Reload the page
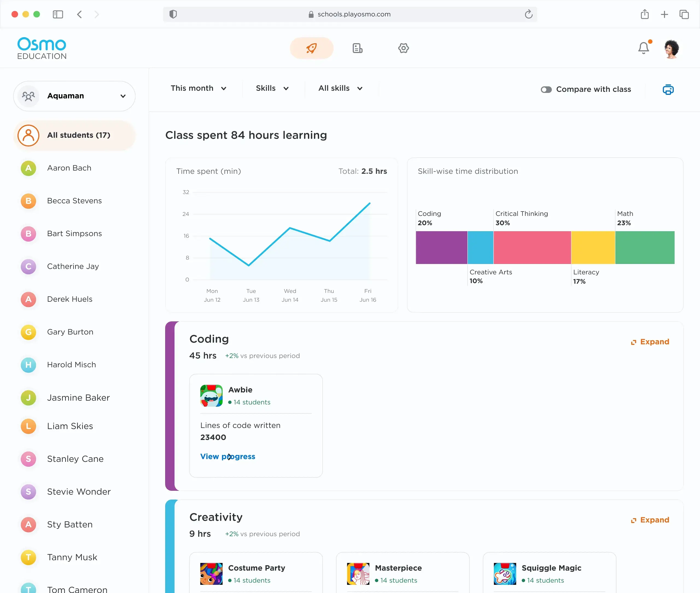 tap(529, 14)
